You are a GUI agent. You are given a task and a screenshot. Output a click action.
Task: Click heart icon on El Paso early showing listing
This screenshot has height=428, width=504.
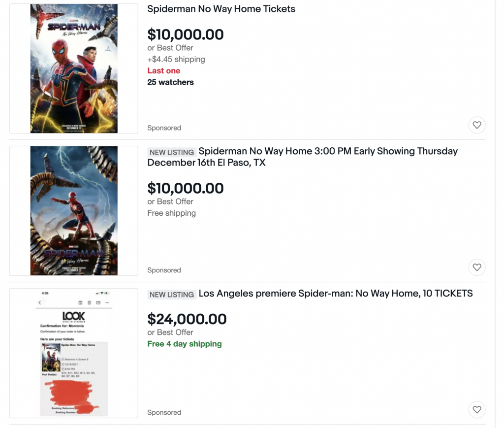(476, 267)
